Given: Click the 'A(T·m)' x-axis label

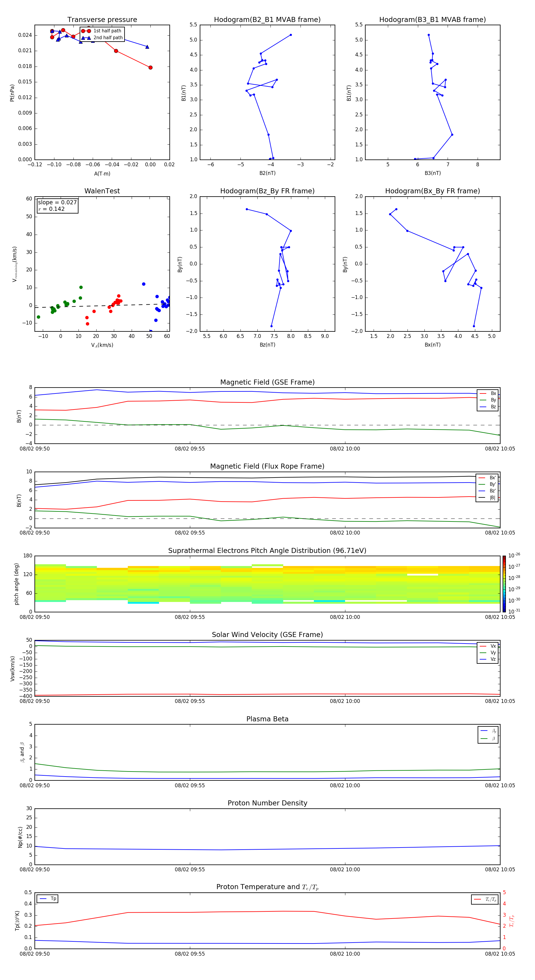Looking at the screenshot, I should pos(102,174).
